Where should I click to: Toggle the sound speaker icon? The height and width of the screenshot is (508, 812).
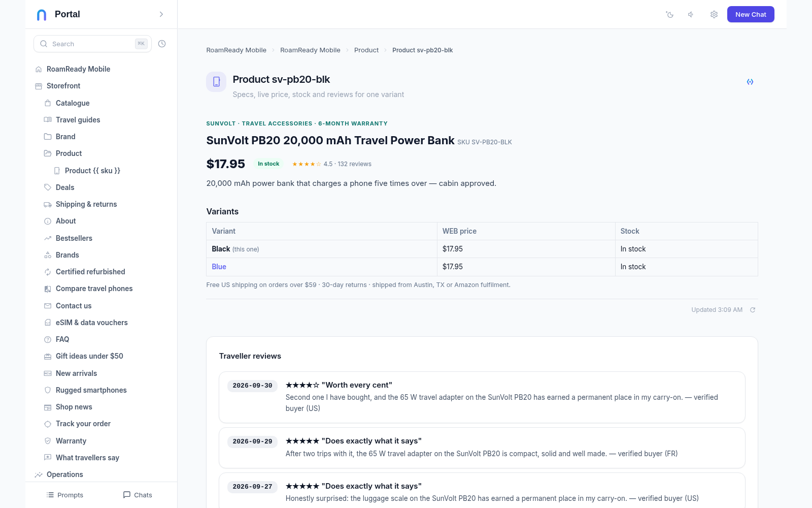coord(691,15)
